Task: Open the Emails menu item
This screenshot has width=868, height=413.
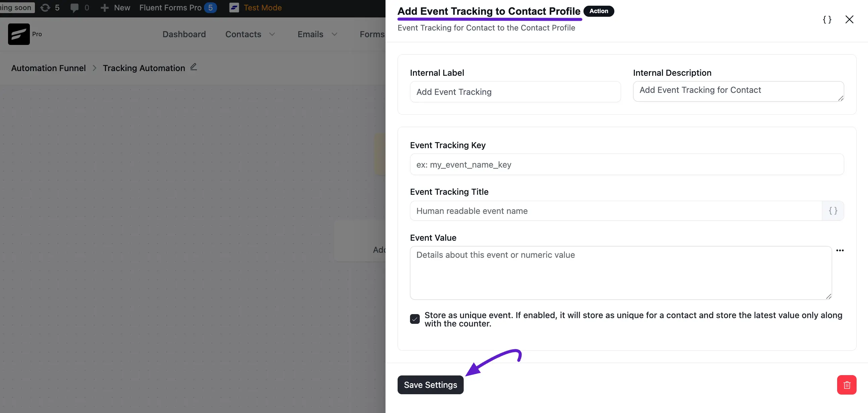Action: click(310, 34)
